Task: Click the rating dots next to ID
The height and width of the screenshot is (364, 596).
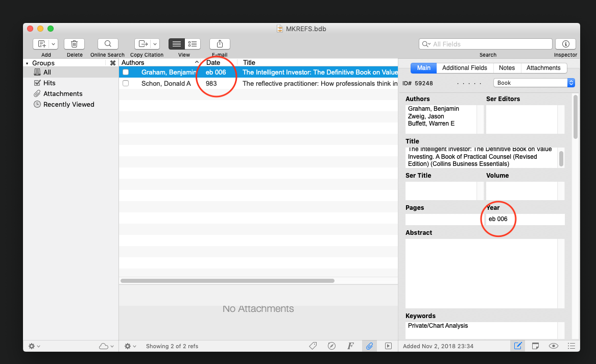Action: [469, 83]
